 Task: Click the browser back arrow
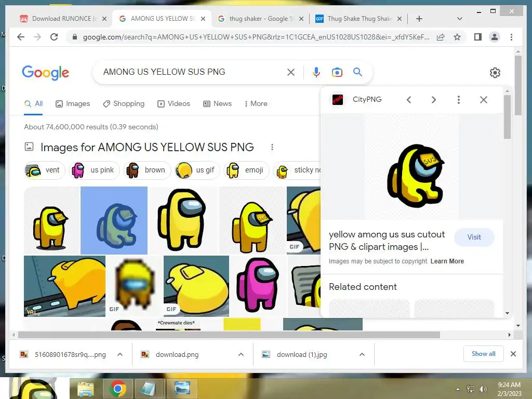tap(21, 37)
